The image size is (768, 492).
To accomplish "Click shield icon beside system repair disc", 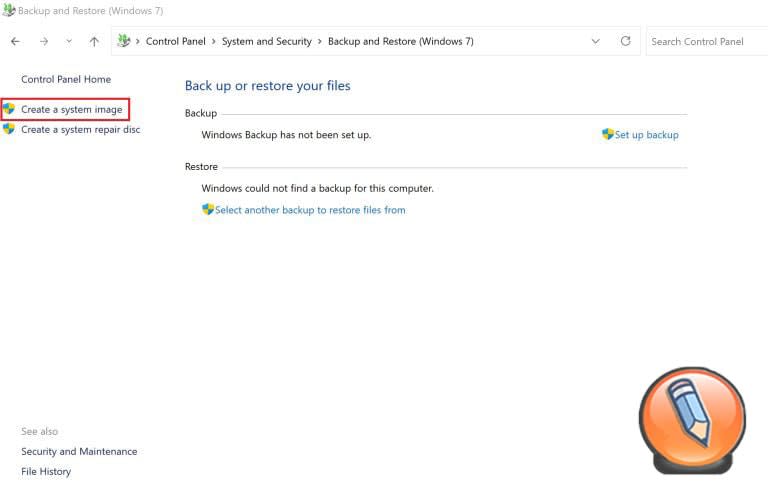I will [x=9, y=129].
